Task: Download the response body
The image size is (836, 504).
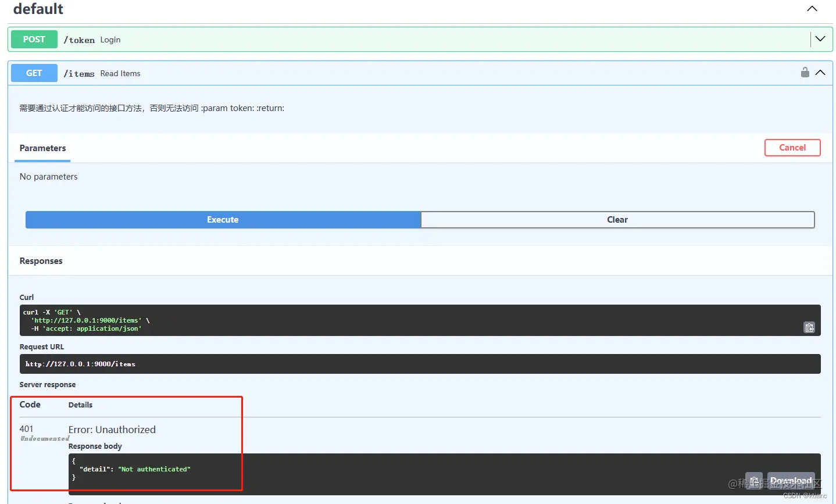Action: point(791,481)
